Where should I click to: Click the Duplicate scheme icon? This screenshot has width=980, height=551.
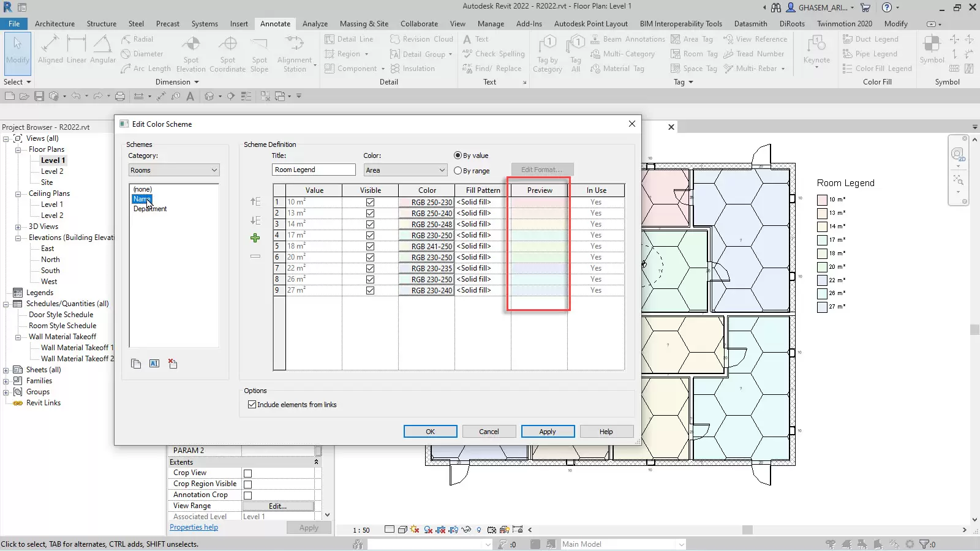136,364
